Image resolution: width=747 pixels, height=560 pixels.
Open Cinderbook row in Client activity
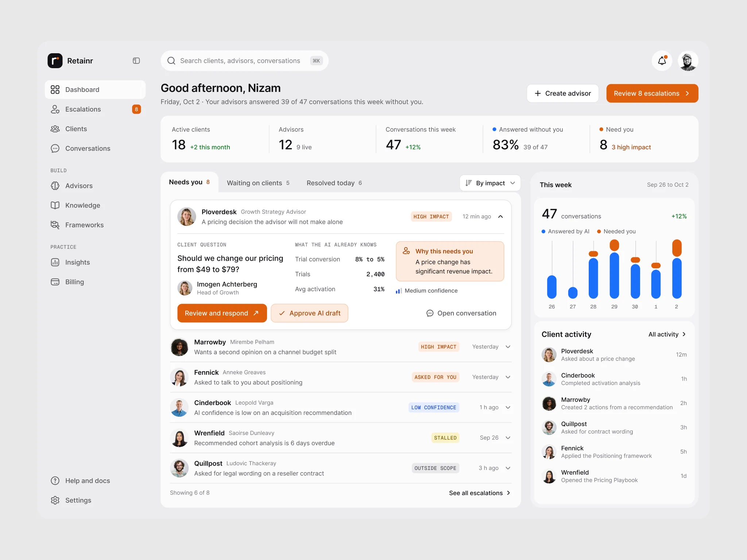click(x=614, y=379)
